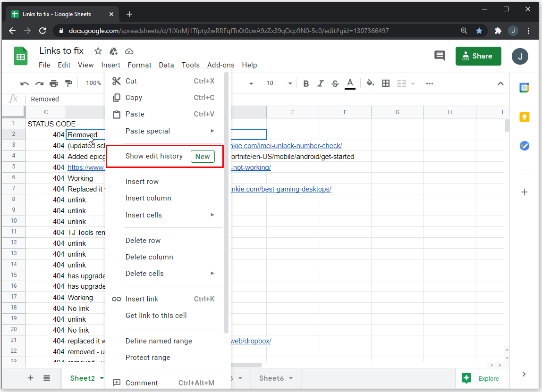The width and height of the screenshot is (542, 392).
Task: Click the formula bar input field
Action: [66, 99]
